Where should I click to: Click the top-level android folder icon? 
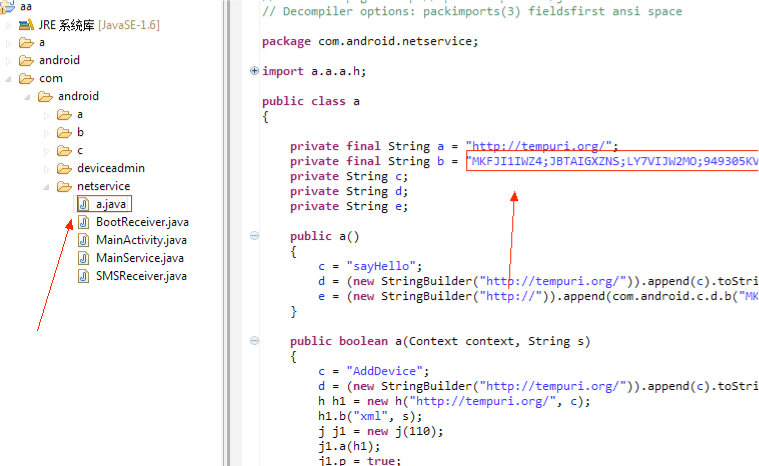click(x=26, y=61)
